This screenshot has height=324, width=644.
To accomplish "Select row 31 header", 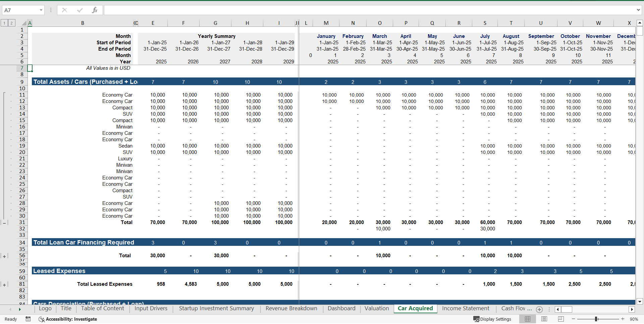I will click(22, 222).
